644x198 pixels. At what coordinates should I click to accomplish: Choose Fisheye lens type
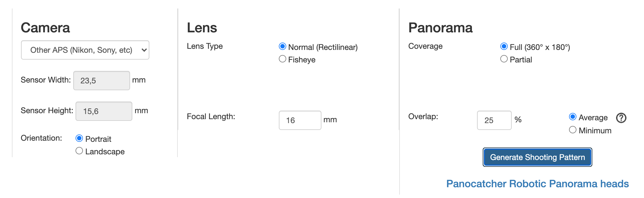(282, 59)
